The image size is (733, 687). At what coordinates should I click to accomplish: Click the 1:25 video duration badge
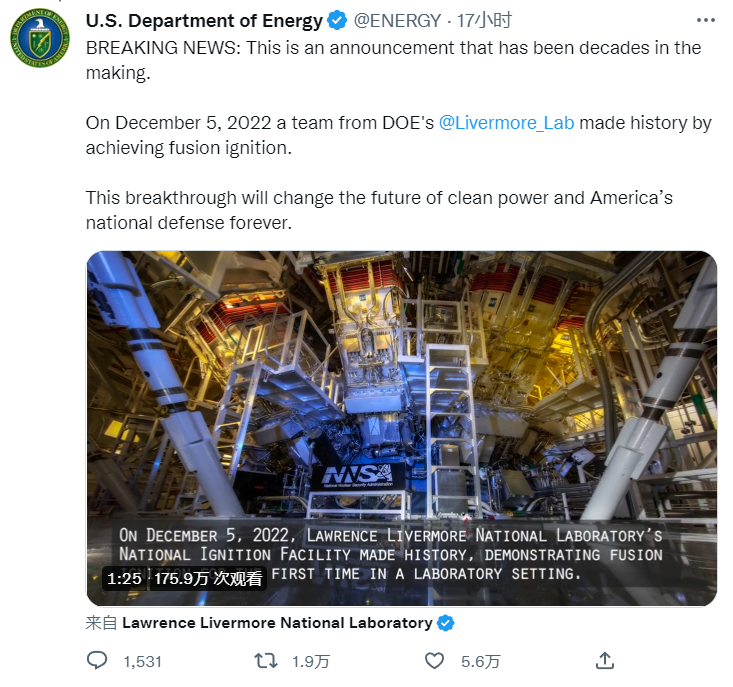pos(124,578)
